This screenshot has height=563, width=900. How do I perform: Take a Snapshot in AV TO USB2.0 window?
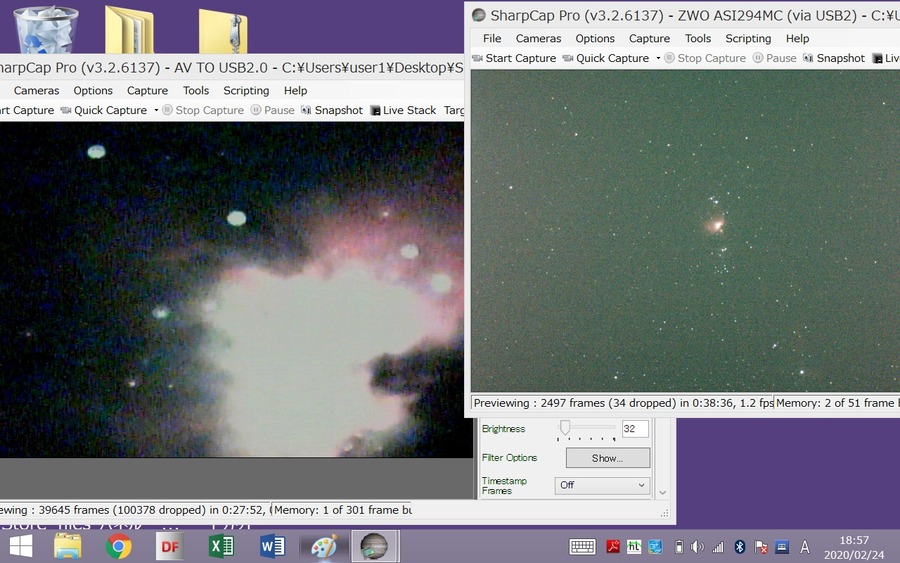tap(332, 110)
